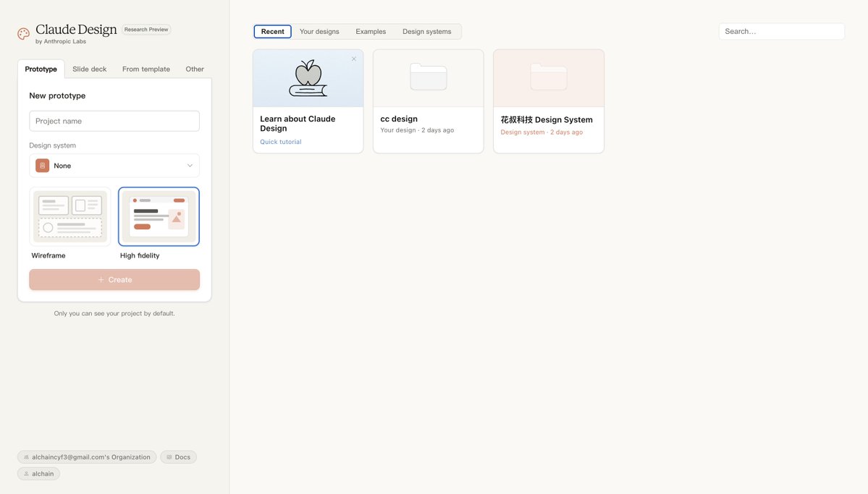
Task: Switch to the Examples filter tab
Action: tap(371, 32)
